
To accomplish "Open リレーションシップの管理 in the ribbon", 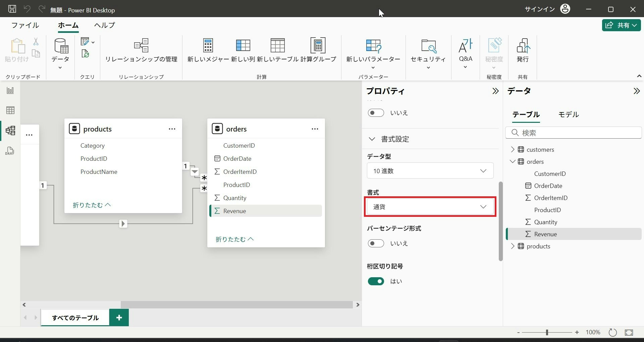I will 141,50.
